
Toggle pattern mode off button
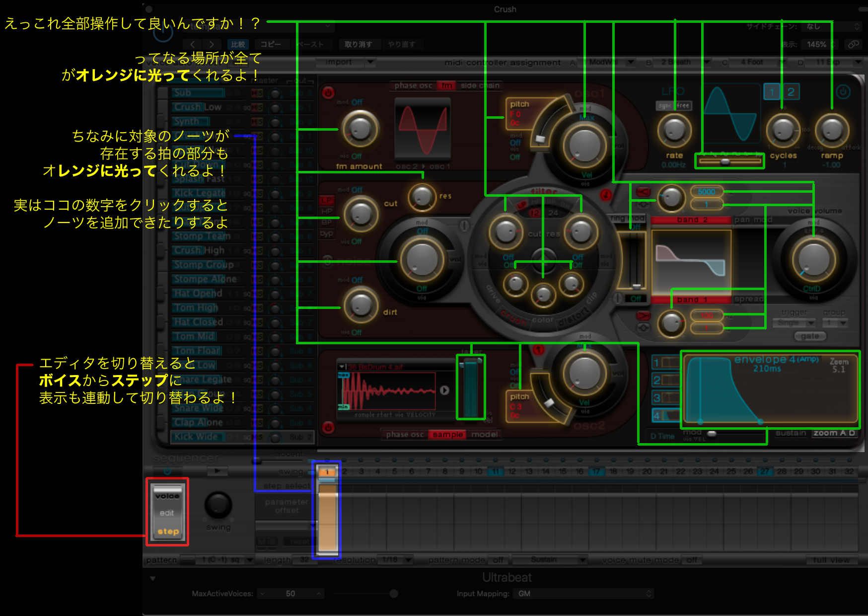click(498, 560)
